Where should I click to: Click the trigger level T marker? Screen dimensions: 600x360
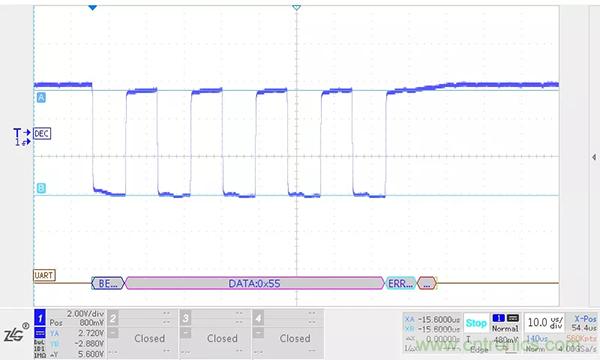18,133
